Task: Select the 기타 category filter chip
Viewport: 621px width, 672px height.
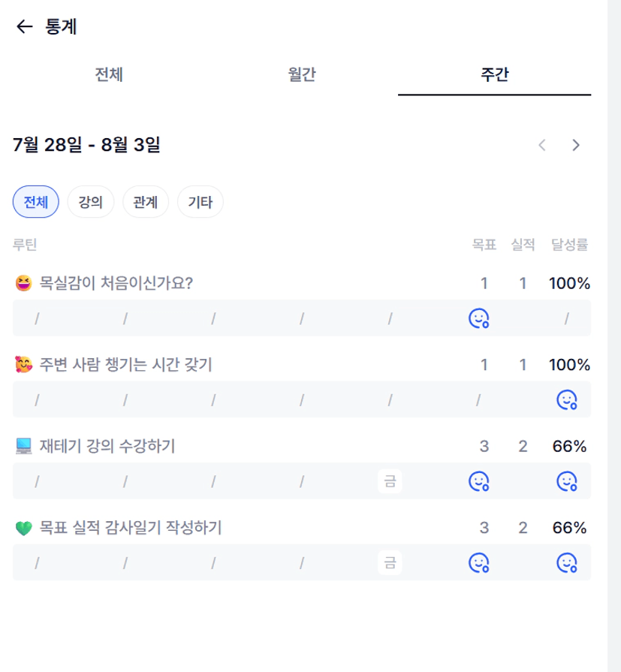Action: (200, 202)
